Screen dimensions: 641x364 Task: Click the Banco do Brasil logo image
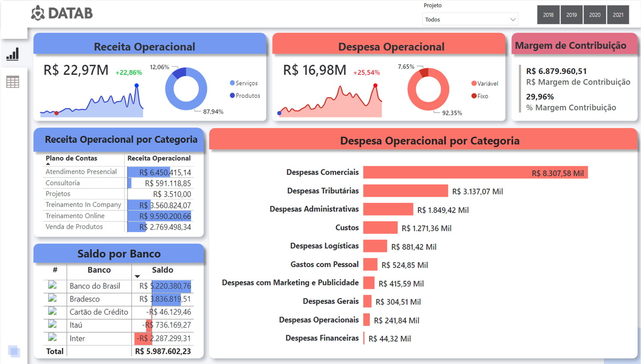[x=52, y=286]
